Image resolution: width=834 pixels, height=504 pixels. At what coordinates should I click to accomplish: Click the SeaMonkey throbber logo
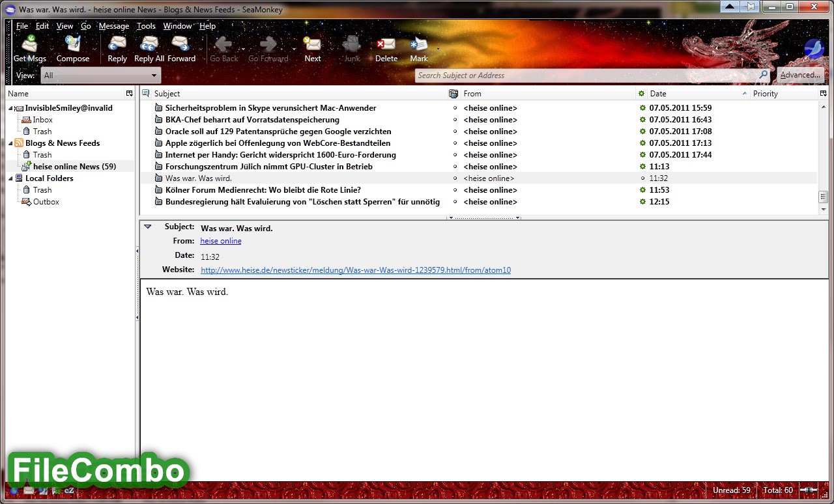pyautogui.click(x=814, y=49)
